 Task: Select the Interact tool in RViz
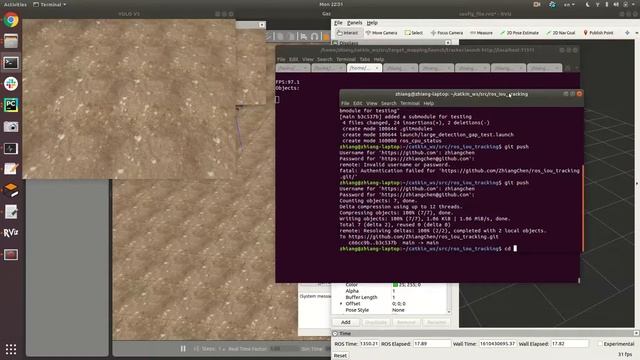[x=347, y=33]
